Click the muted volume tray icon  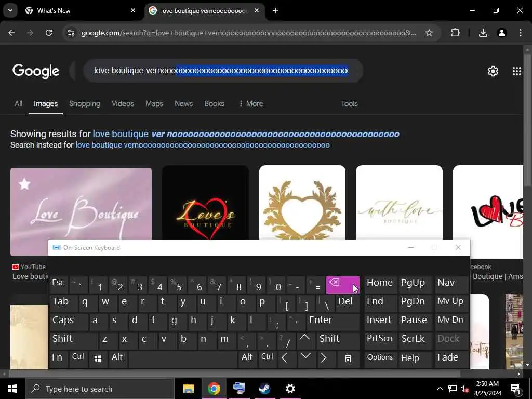pyautogui.click(x=465, y=389)
